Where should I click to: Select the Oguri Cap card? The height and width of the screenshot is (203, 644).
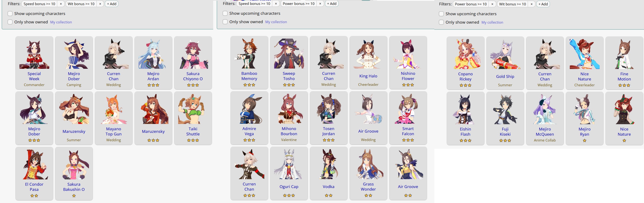tap(289, 173)
